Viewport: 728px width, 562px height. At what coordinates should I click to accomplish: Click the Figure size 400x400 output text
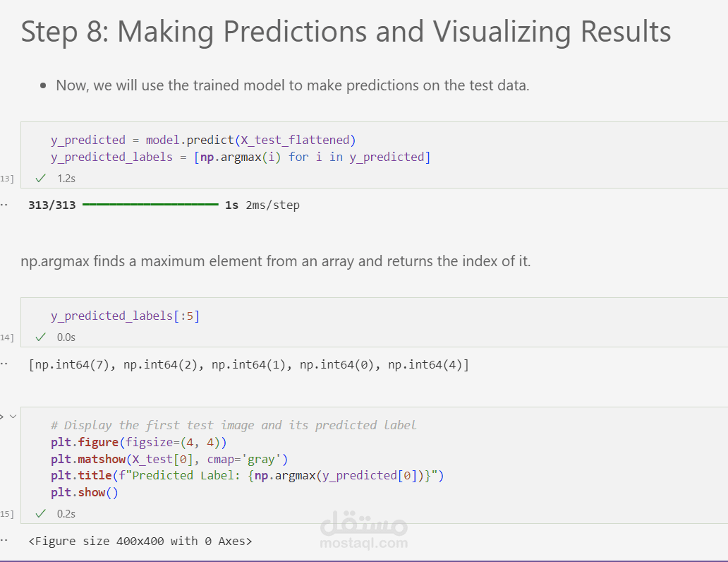coord(140,542)
